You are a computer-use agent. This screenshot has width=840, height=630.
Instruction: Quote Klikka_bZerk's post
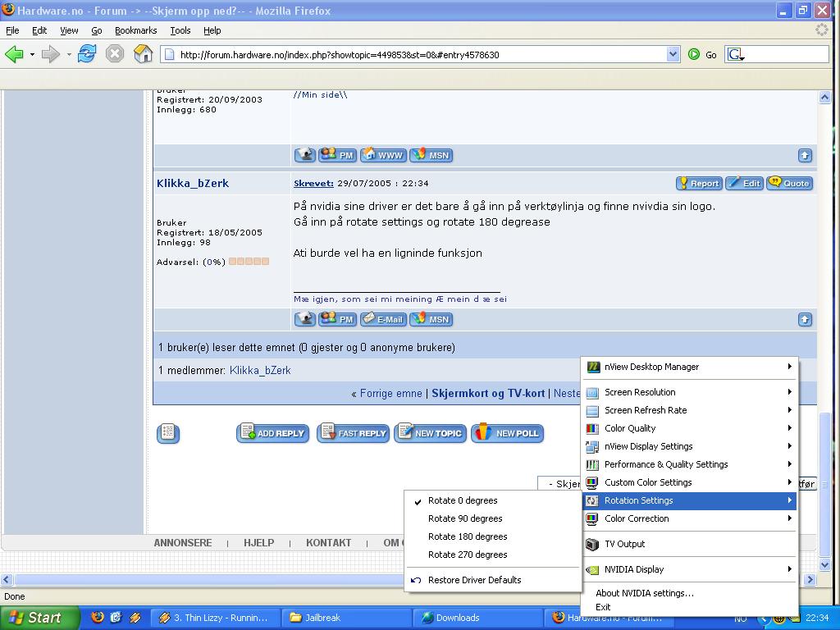[790, 183]
